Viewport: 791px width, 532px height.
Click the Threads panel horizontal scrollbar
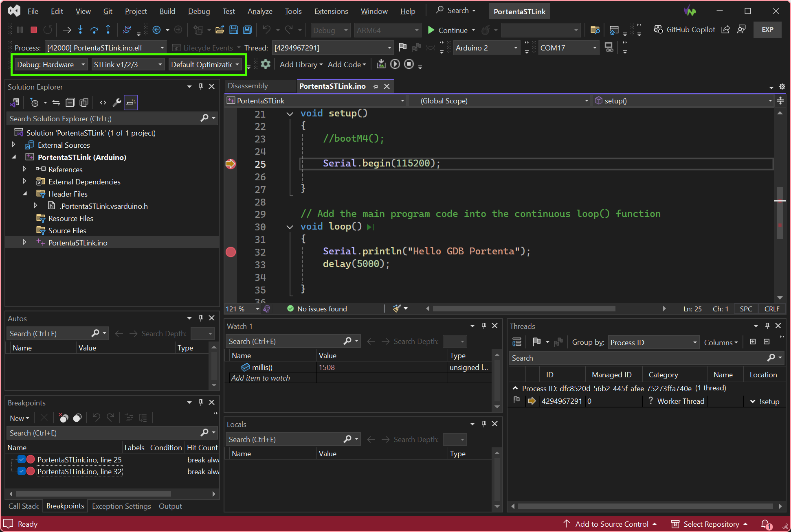tap(645, 506)
